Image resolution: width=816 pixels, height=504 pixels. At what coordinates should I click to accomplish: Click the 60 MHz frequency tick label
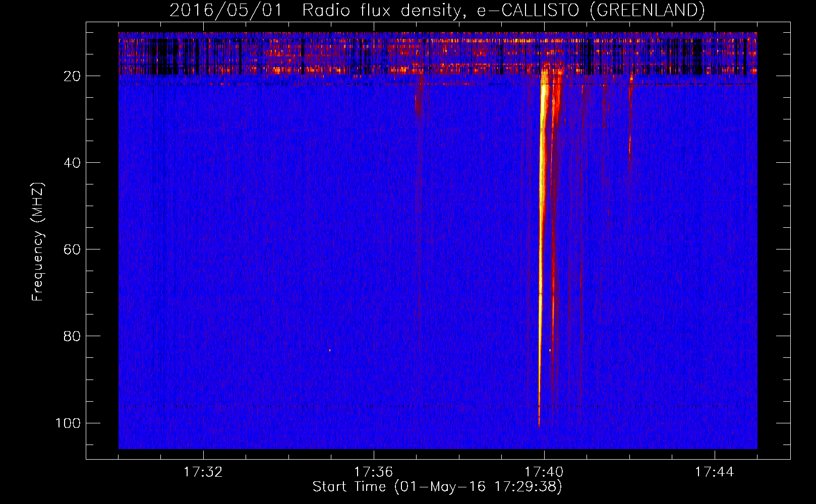tap(72, 249)
